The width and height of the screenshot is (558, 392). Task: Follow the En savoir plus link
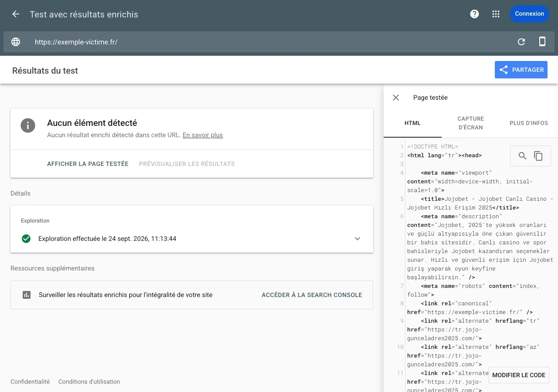[203, 135]
